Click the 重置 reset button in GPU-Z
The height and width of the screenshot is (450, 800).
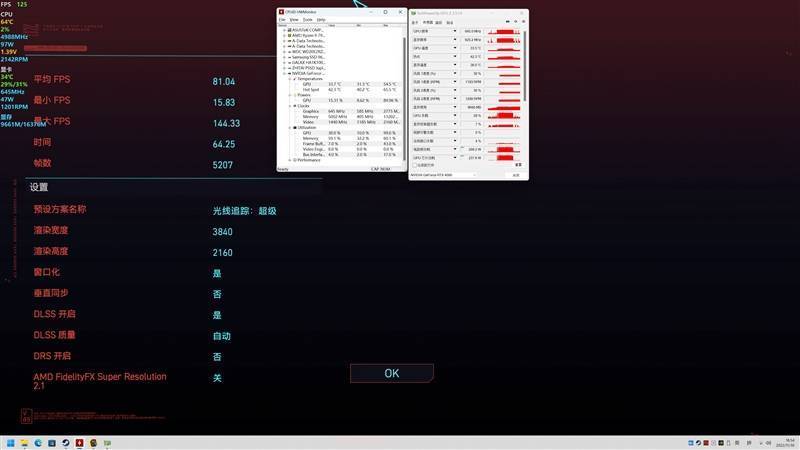click(x=518, y=165)
